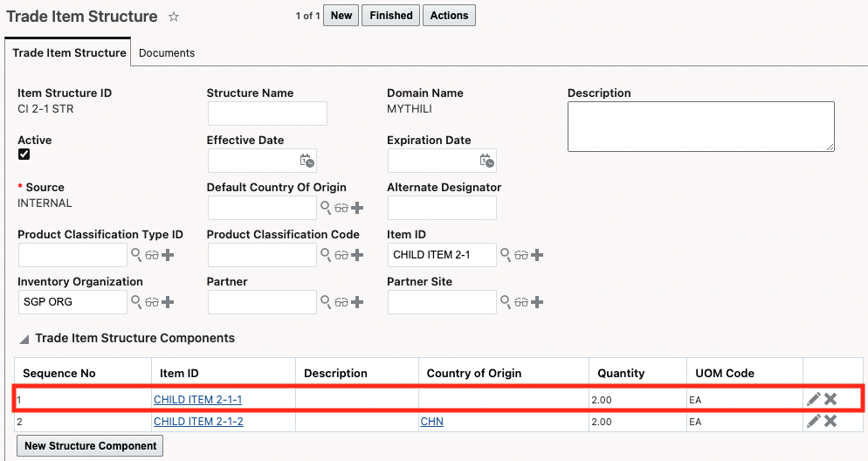View Item ID details via glasses icon
This screenshot has width=868, height=461.
point(521,255)
